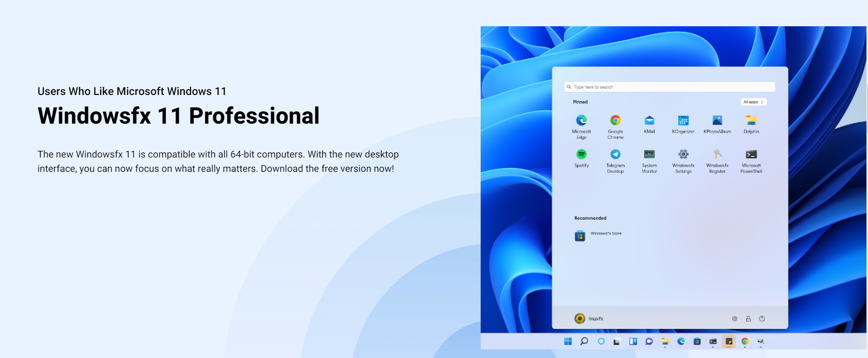
Task: Open the Cortana circle on taskbar
Action: point(601,341)
